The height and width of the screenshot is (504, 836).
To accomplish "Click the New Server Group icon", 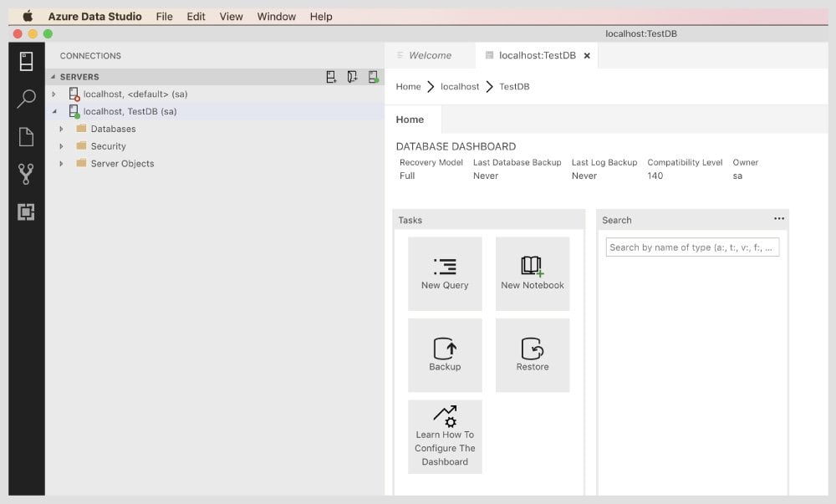I will pos(352,77).
